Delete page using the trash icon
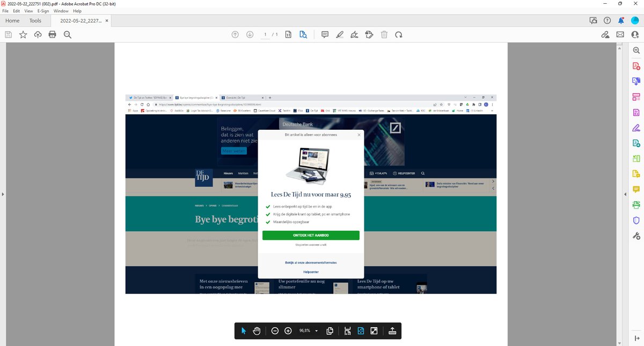This screenshot has height=346, width=644. 384,34
